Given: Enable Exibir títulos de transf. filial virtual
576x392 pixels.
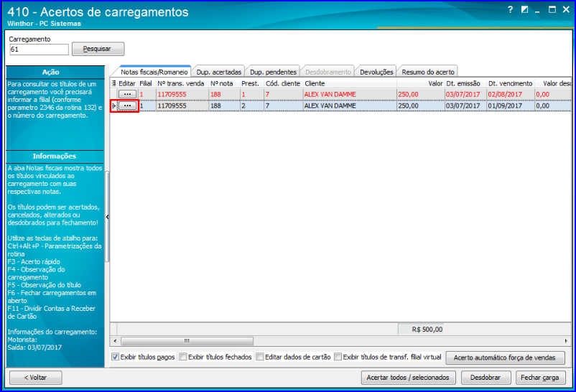Looking at the screenshot, I should 338,357.
